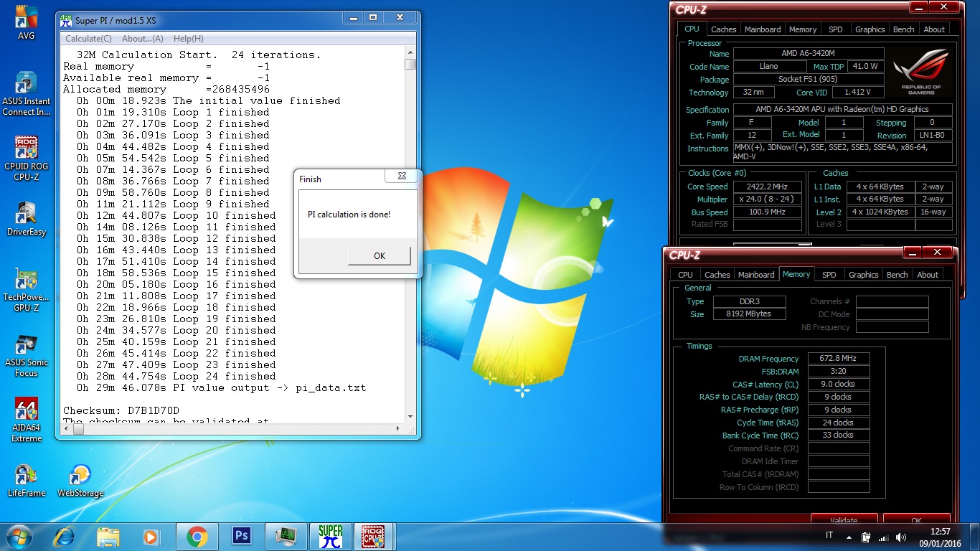Switch to SPD tab in lower CPU-Z

[x=829, y=275]
